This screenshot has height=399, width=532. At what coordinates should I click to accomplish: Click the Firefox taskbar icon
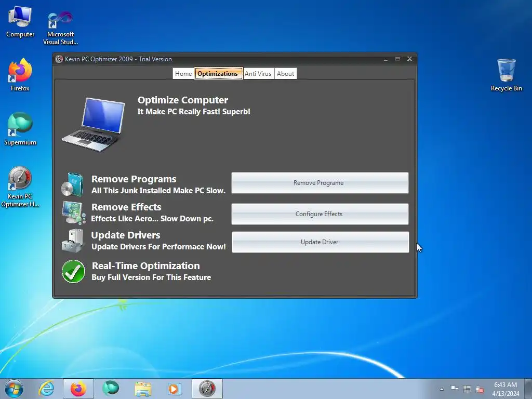[x=78, y=389]
